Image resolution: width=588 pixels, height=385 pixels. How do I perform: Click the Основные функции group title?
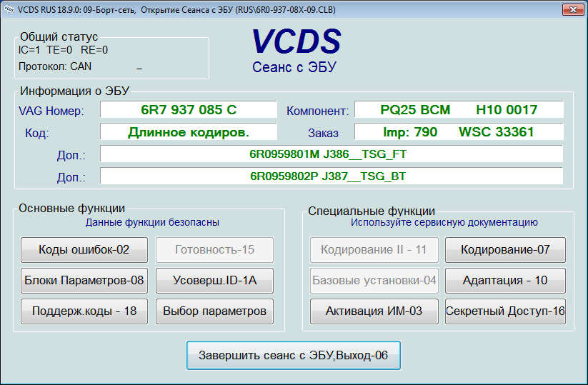point(71,209)
